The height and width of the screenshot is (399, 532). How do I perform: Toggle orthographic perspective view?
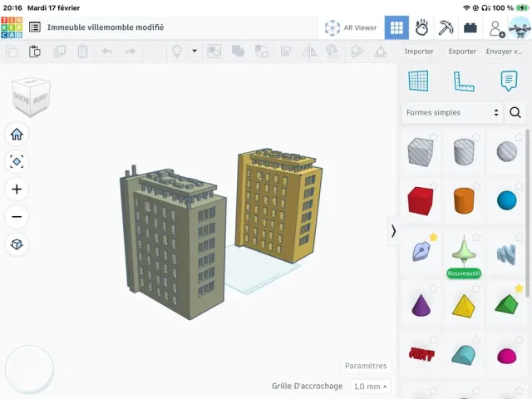point(17,244)
